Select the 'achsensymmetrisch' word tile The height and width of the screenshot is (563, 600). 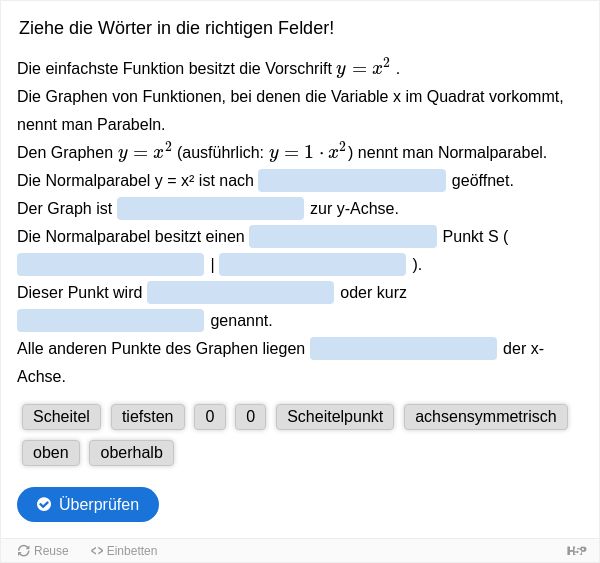[x=486, y=417]
